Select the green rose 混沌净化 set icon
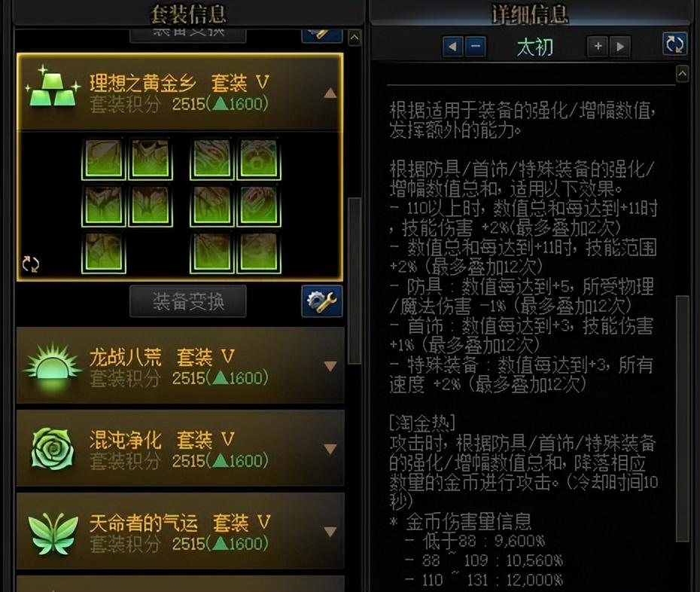 pyautogui.click(x=52, y=449)
